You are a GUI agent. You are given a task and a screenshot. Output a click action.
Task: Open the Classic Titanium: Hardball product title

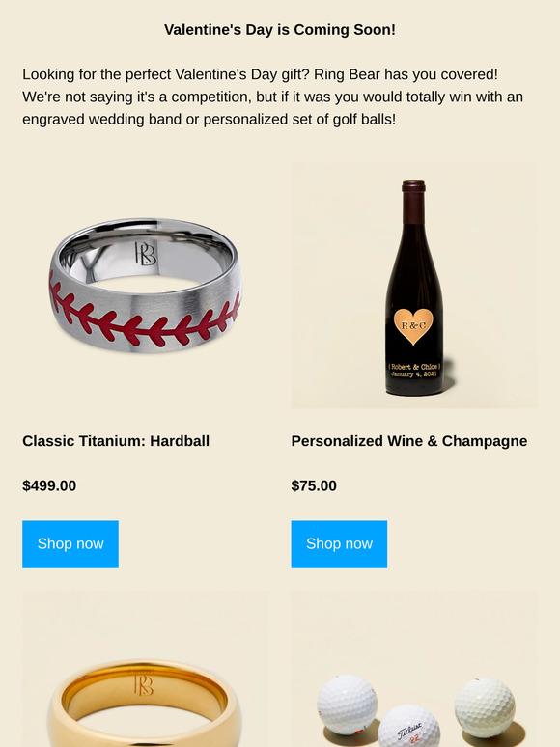116,441
